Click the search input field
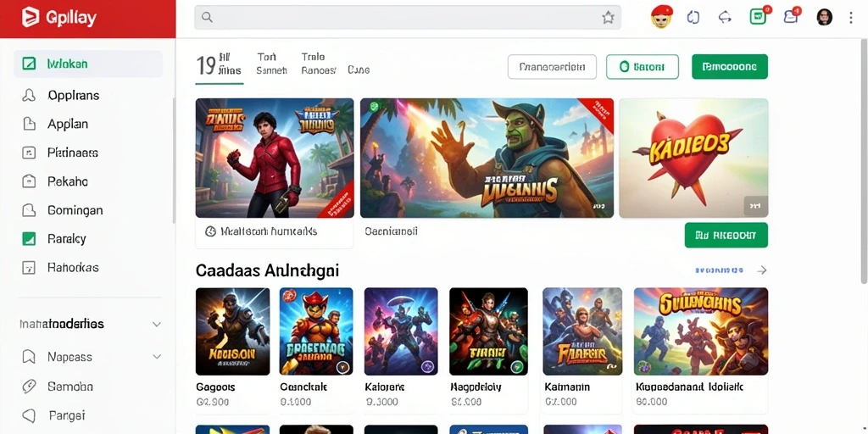This screenshot has height=434, width=868. click(408, 18)
